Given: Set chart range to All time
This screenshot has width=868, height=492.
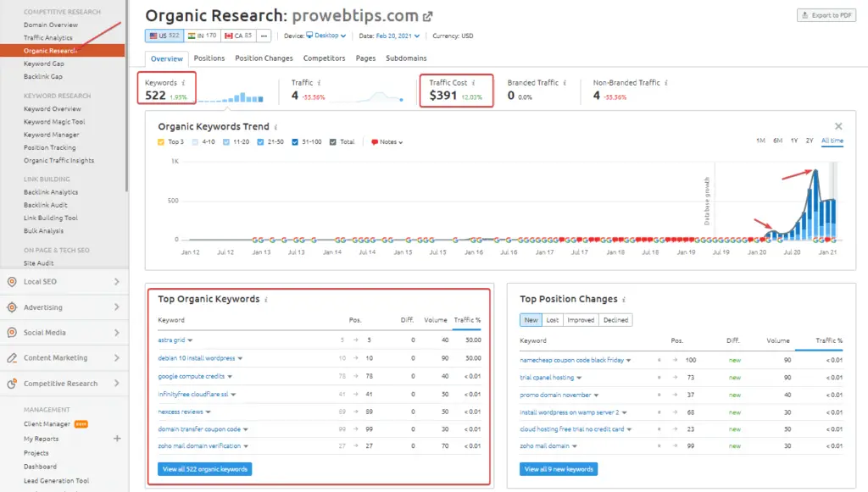Looking at the screenshot, I should (x=832, y=141).
